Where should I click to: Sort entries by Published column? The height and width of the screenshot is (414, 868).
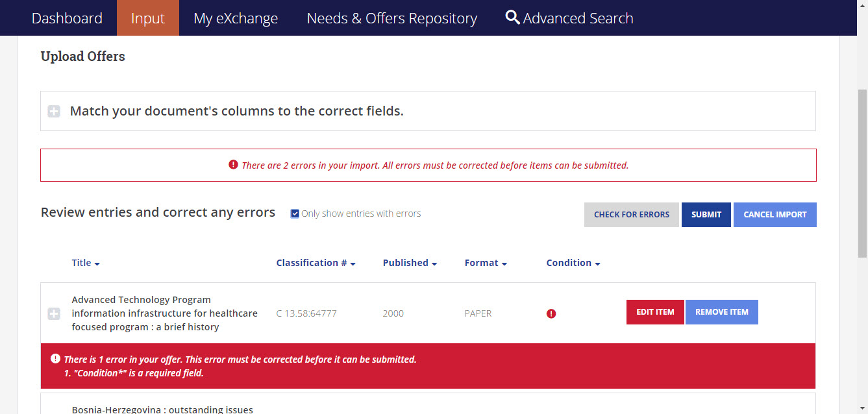[410, 263]
